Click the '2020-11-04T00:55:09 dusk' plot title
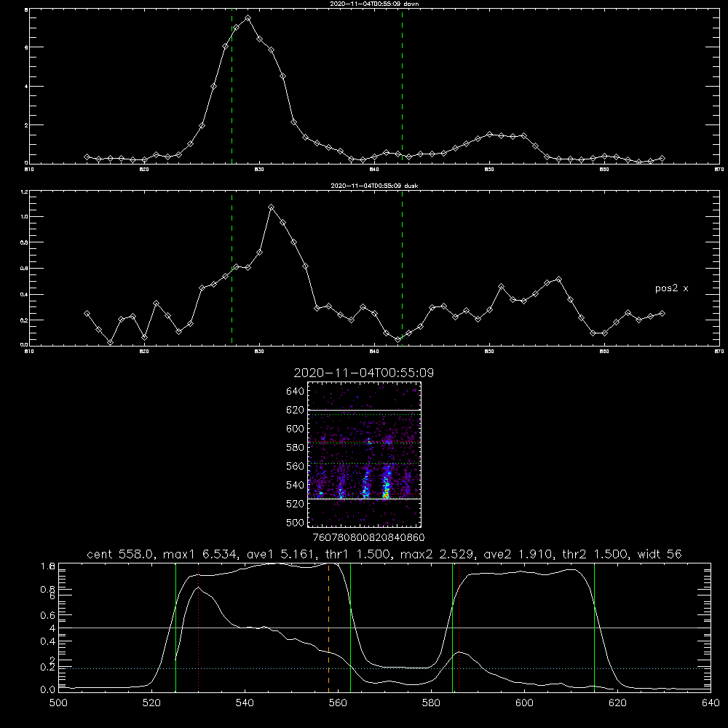 (x=374, y=186)
